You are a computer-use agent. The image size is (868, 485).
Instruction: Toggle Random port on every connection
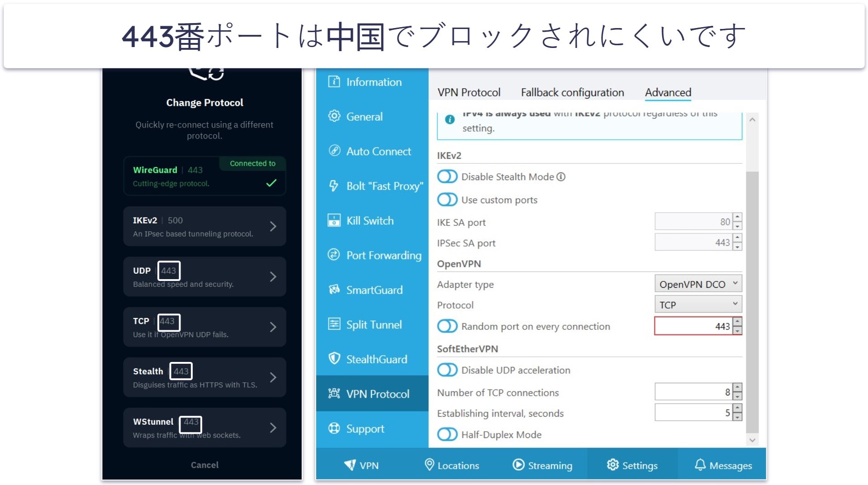(447, 326)
